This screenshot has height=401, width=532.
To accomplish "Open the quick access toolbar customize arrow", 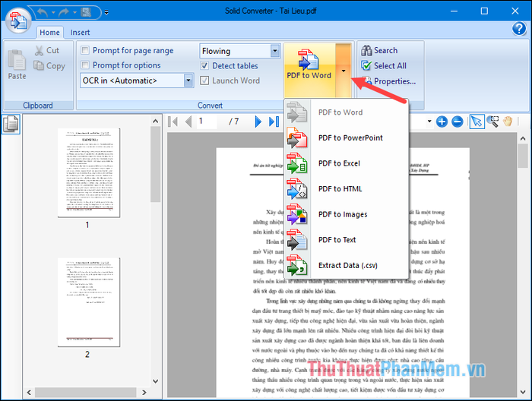I will coord(106,13).
